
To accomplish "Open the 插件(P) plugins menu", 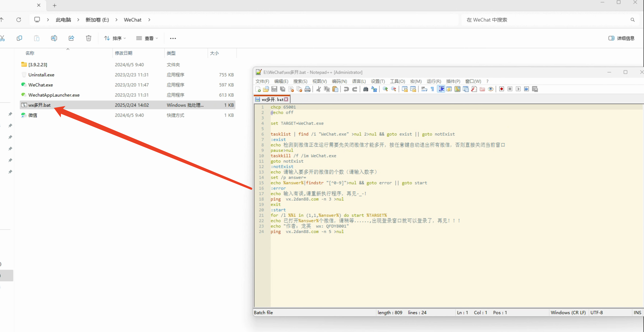I will pos(453,81).
